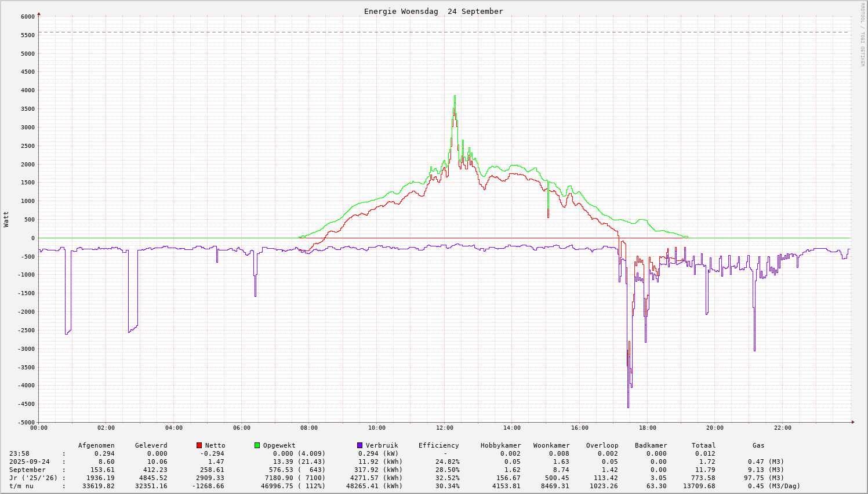The width and height of the screenshot is (868, 494).
Task: Click the chart title Energie Woensdag 24 September
Action: click(433, 12)
